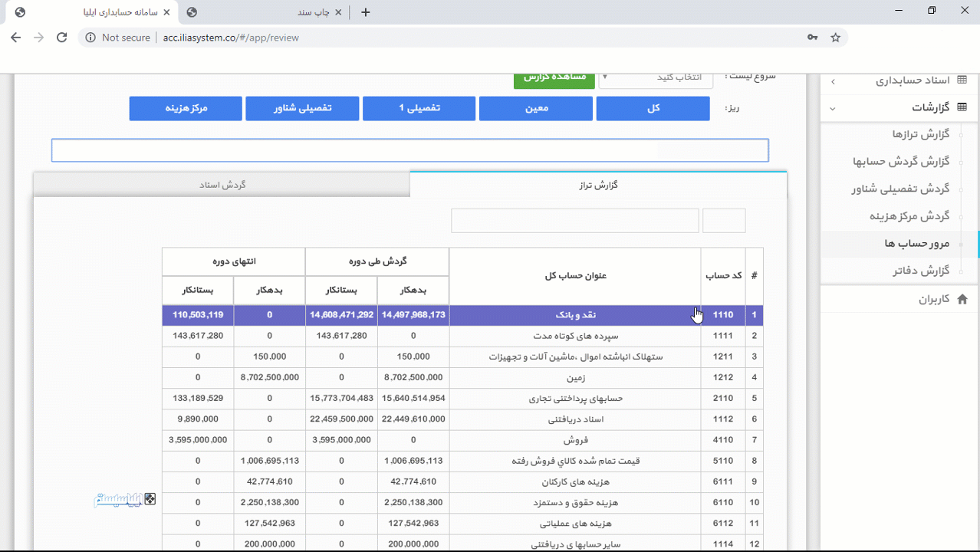Viewport: 980px width, 552px height.
Task: Click the key icon in the address bar
Action: click(812, 37)
